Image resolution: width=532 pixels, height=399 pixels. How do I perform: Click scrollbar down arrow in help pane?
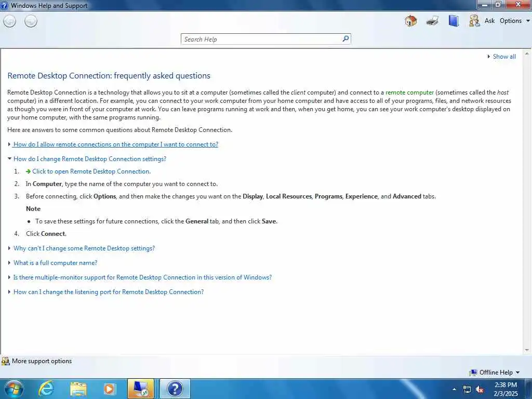[527, 350]
